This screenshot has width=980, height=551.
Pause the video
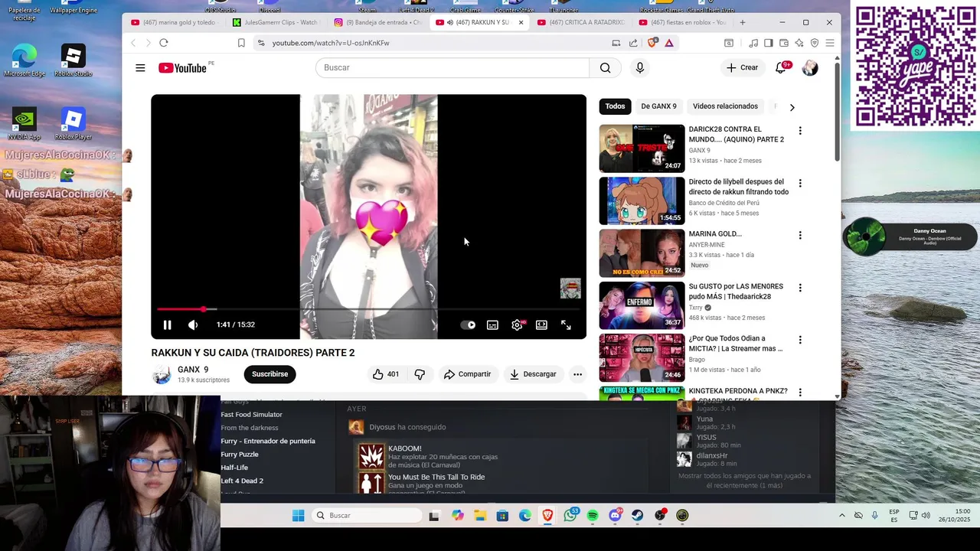[167, 324]
